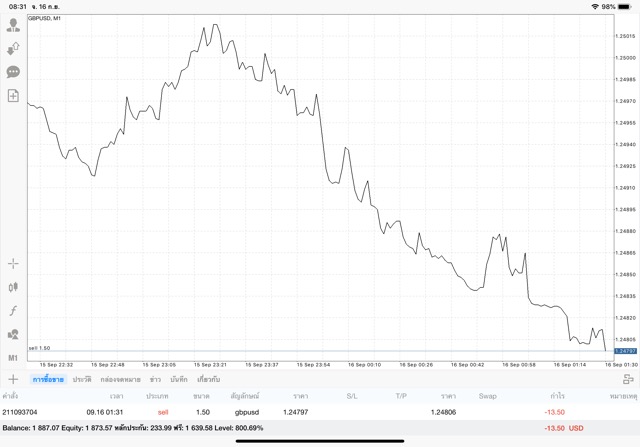640x447 pixels.
Task: Click the 16 Sep 00:10 time axis label
Action: (x=364, y=365)
